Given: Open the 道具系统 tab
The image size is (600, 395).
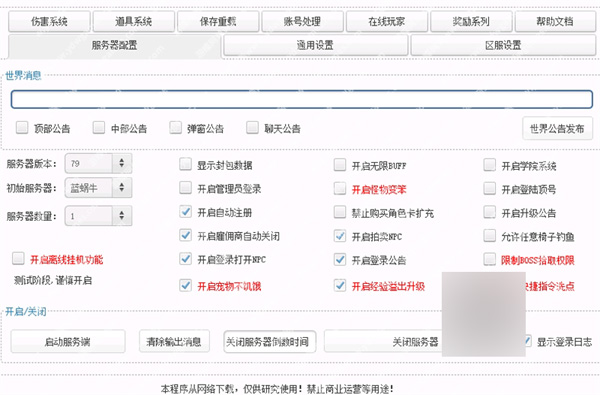Looking at the screenshot, I should (x=134, y=21).
